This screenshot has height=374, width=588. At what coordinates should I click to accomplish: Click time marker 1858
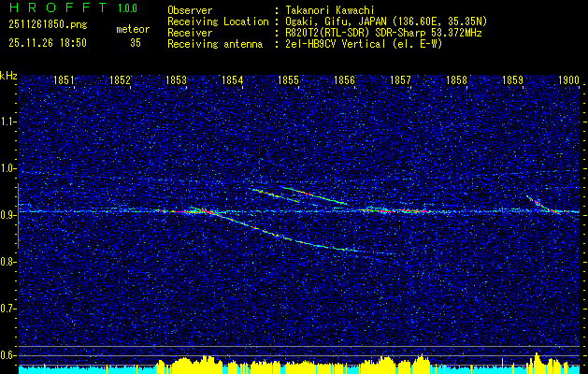click(457, 79)
